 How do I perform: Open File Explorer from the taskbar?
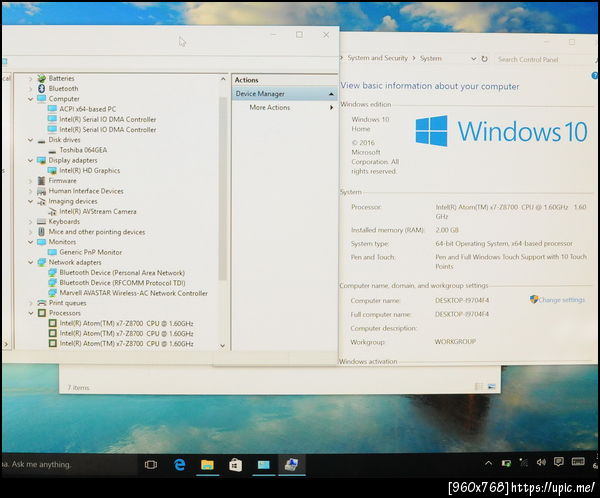[207, 465]
